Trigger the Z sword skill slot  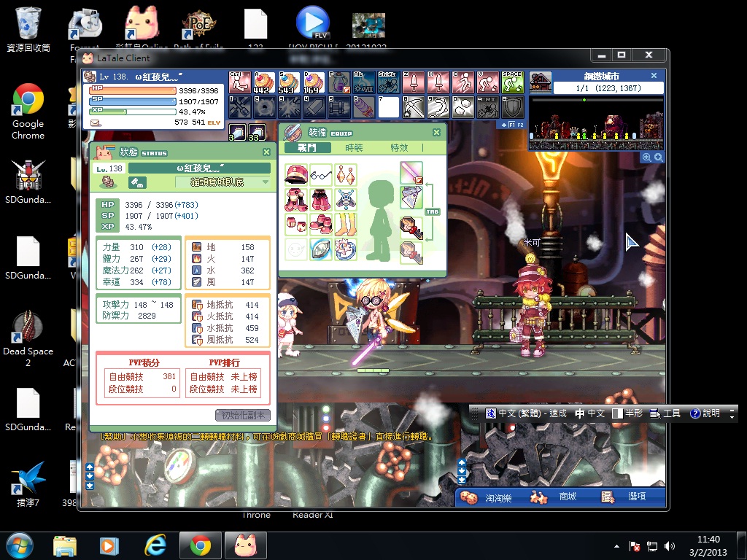tap(414, 82)
